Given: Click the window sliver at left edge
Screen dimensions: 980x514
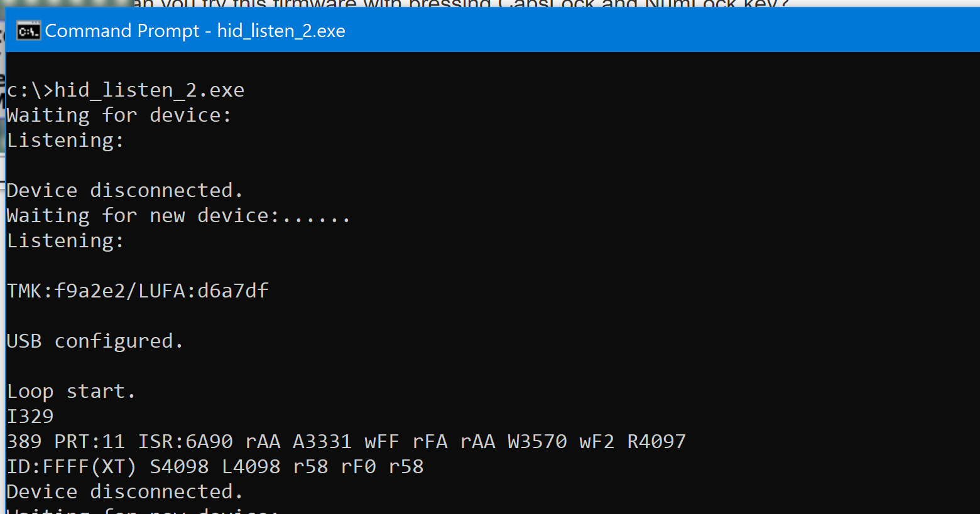Looking at the screenshot, I should tap(3, 251).
